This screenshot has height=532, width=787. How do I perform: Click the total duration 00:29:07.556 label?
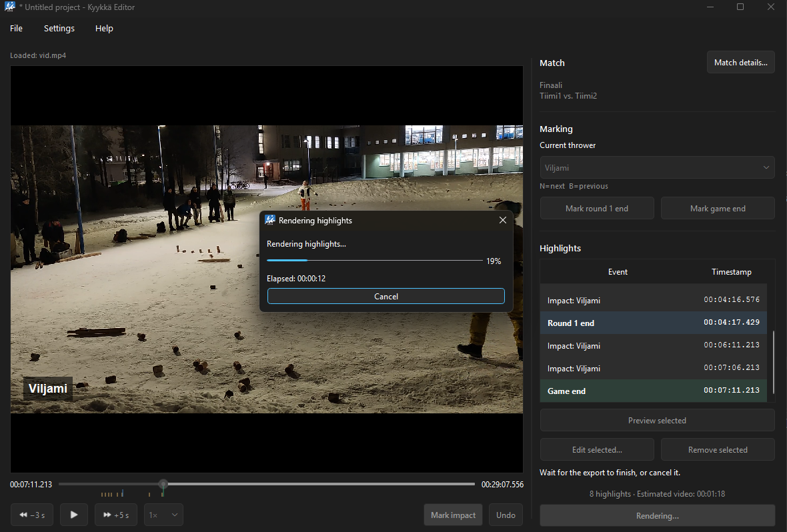(502, 484)
